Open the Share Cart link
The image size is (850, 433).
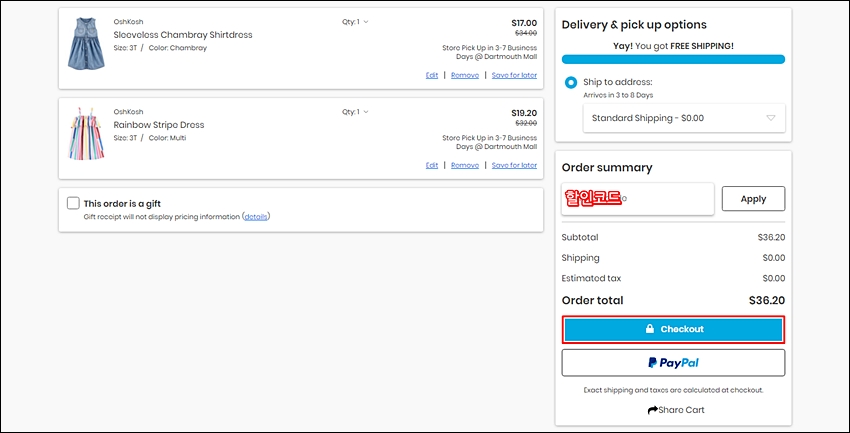point(676,410)
